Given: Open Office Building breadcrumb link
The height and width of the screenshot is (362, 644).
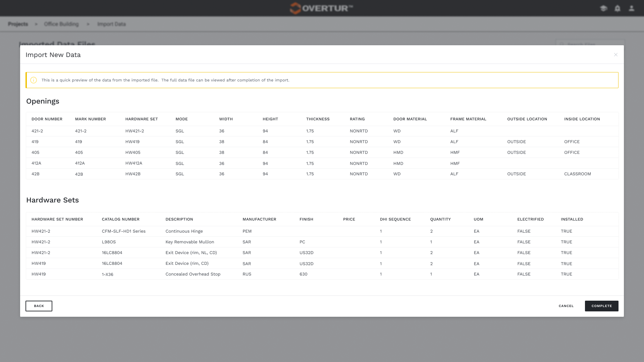Looking at the screenshot, I should (61, 24).
